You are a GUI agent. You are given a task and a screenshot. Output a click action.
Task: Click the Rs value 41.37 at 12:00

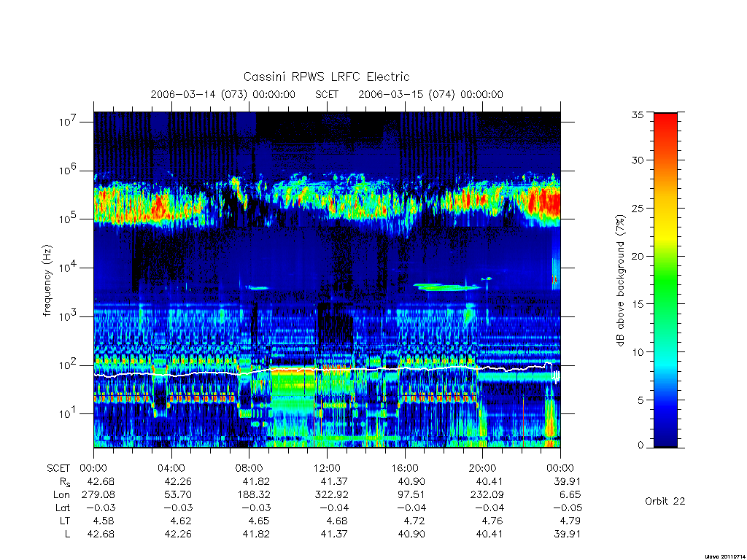334,482
